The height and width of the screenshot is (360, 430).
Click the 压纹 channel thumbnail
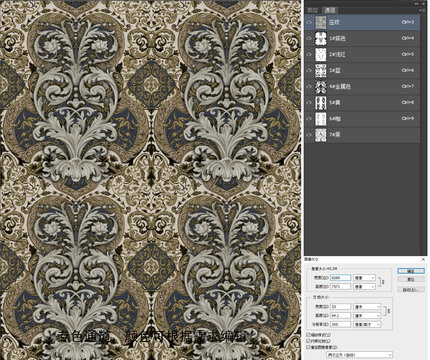(x=321, y=22)
